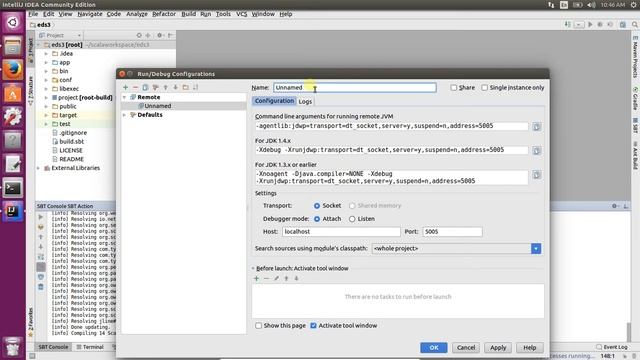The height and width of the screenshot is (360, 640).
Task: Select Shared memory transport option
Action: click(x=352, y=206)
